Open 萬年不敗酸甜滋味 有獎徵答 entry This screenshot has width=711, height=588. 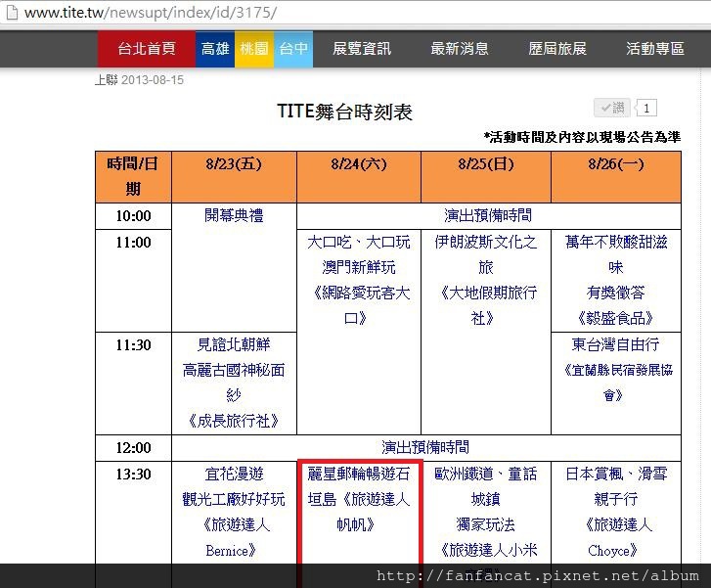click(616, 280)
